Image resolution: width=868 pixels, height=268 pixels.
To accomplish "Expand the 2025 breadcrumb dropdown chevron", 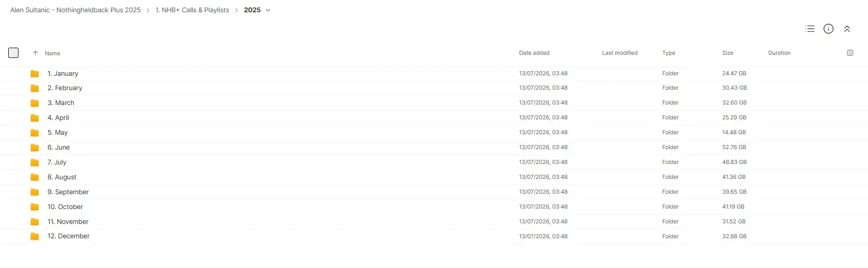I will tap(268, 10).
